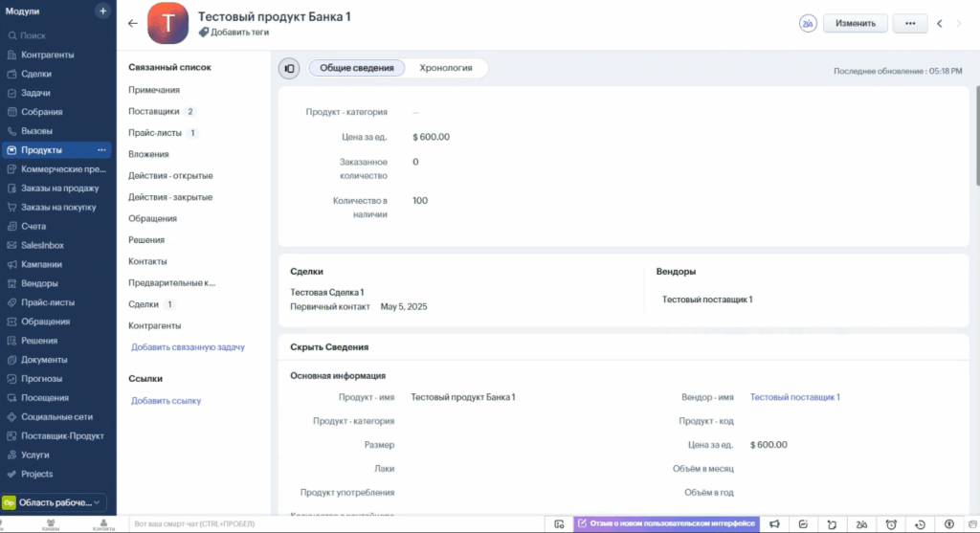Image resolution: width=980 pixels, height=533 pixels.
Task: Open the Zia assistant icon near Изменить
Action: tap(808, 23)
